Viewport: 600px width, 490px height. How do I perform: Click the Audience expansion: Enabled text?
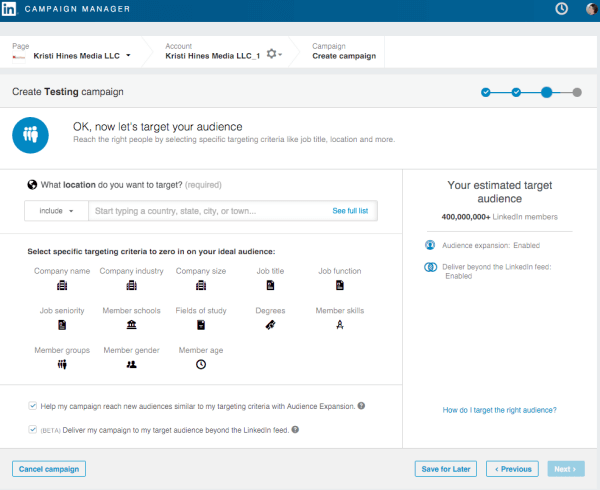click(491, 246)
